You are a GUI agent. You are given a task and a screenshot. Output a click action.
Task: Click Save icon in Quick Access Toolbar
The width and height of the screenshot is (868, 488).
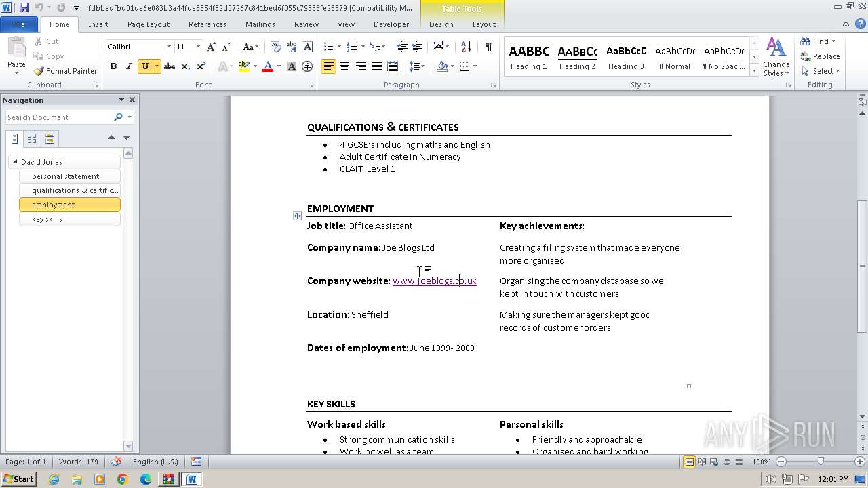[24, 7]
